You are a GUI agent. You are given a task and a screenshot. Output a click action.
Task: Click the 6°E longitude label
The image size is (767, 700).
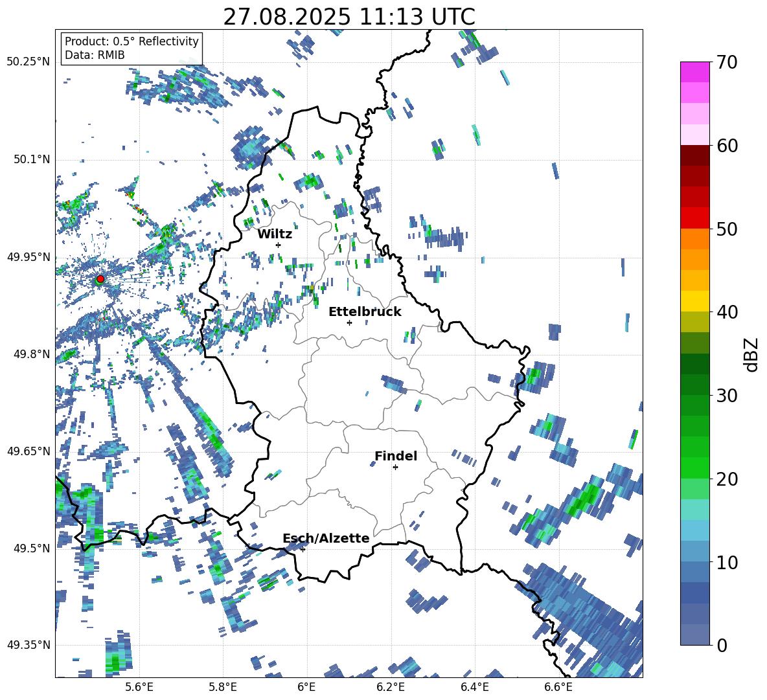coord(306,687)
